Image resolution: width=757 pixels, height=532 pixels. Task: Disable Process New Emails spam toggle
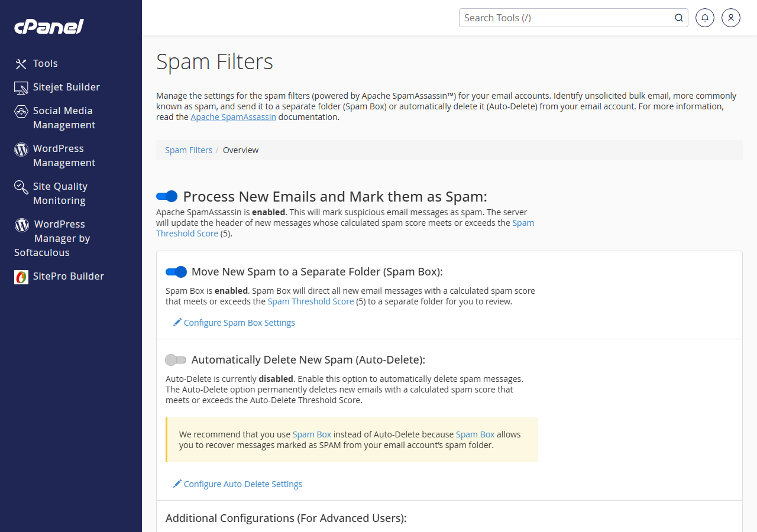coord(167,196)
